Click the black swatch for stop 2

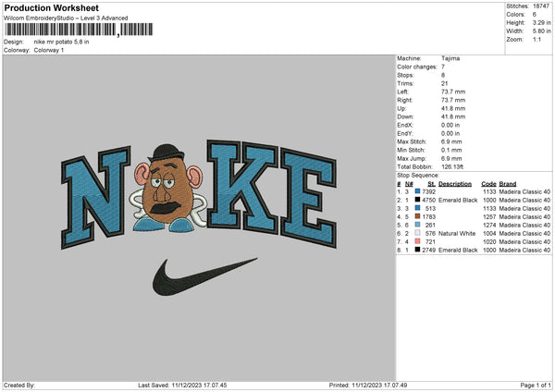tap(418, 200)
